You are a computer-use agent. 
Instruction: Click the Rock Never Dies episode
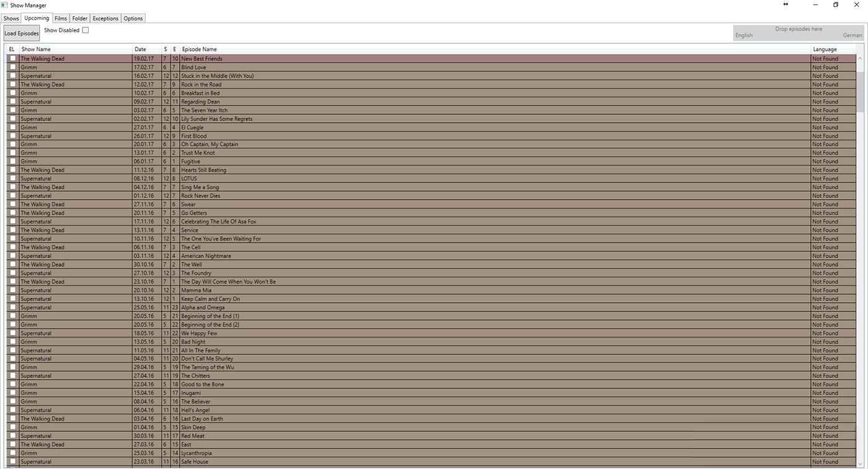(200, 195)
